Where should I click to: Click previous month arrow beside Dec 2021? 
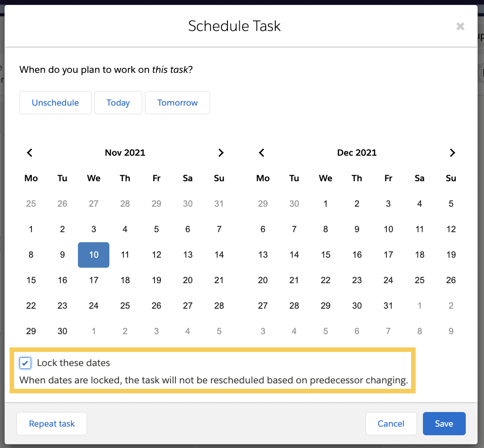tap(262, 153)
